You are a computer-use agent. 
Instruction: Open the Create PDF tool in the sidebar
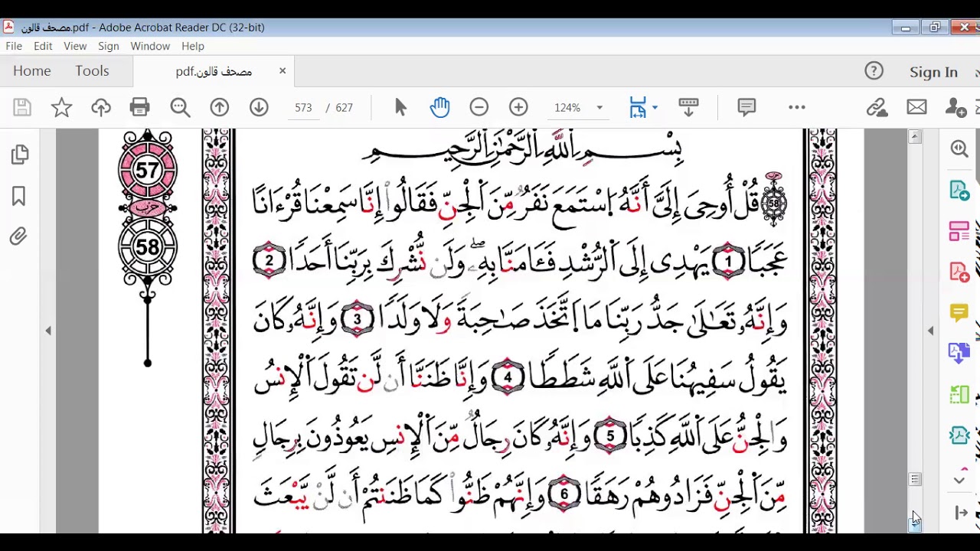959,272
